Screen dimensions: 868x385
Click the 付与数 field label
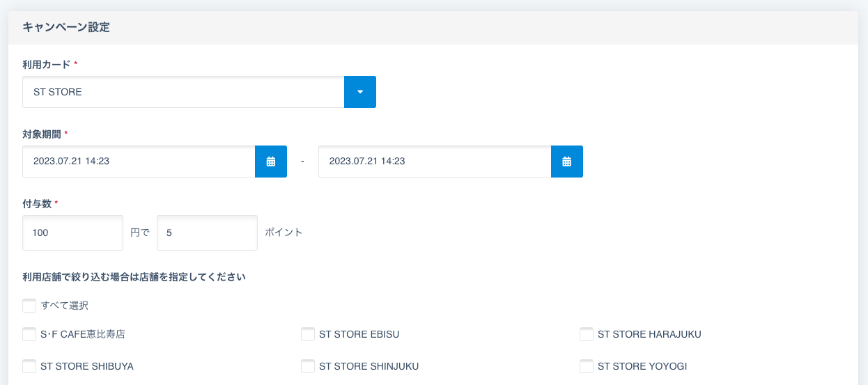click(x=37, y=203)
